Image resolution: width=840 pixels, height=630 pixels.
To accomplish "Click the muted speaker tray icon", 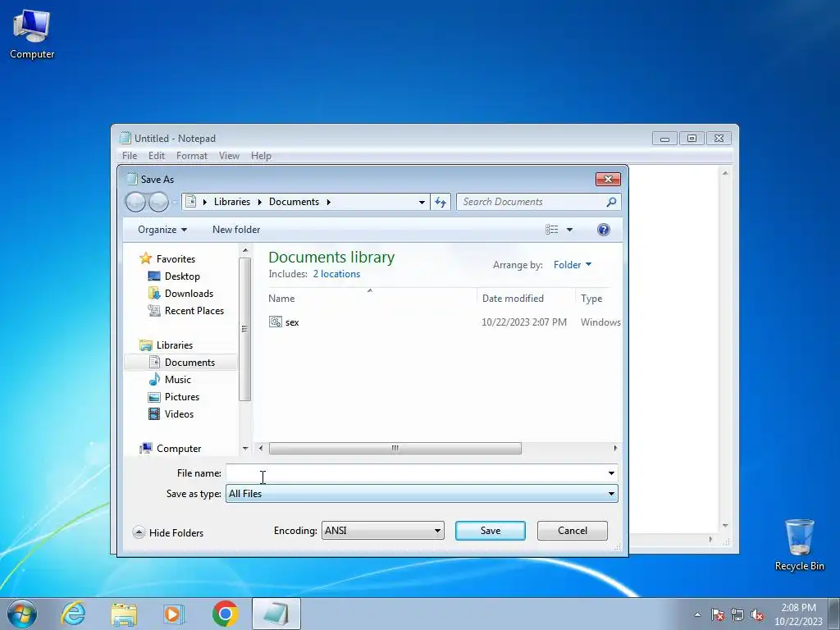I will [x=757, y=614].
